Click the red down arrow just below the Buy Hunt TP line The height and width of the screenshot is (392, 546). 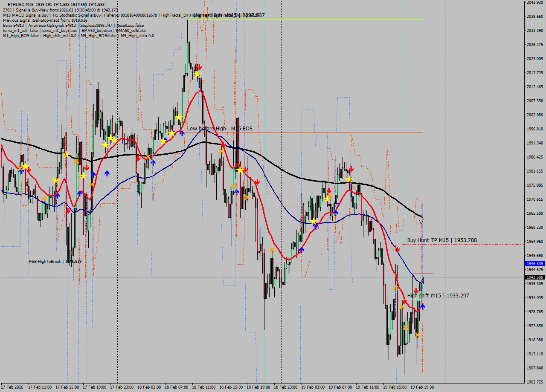[x=398, y=249]
